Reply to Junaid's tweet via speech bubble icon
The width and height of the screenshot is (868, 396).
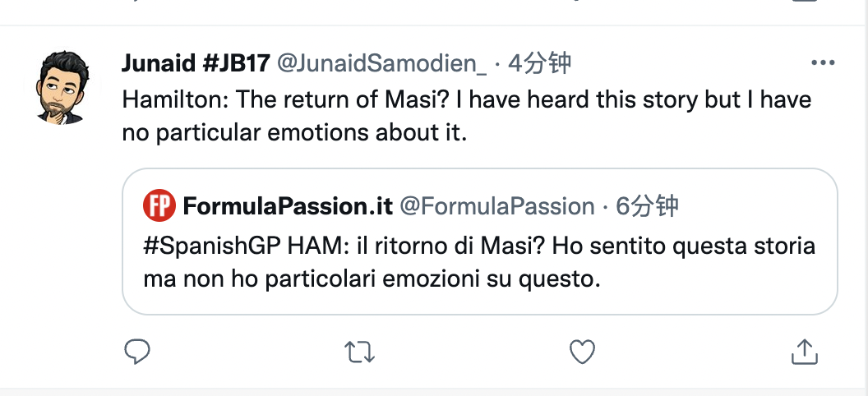click(x=136, y=352)
